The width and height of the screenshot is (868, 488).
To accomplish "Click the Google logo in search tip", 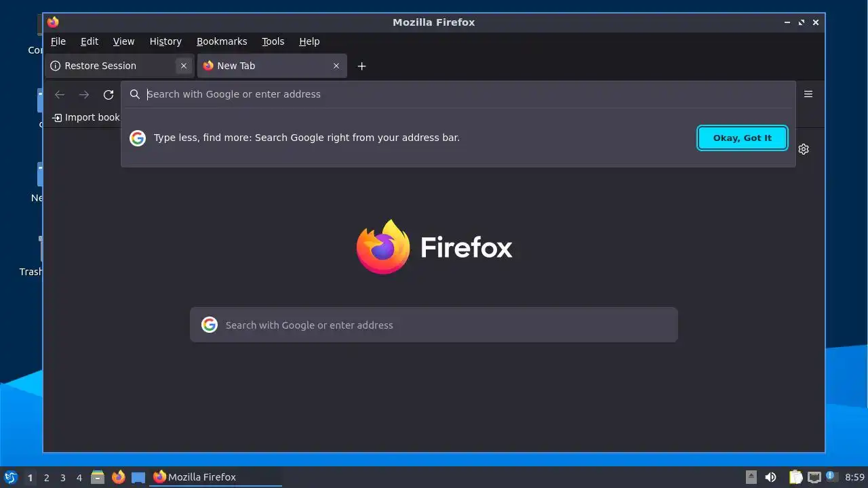I will (138, 138).
